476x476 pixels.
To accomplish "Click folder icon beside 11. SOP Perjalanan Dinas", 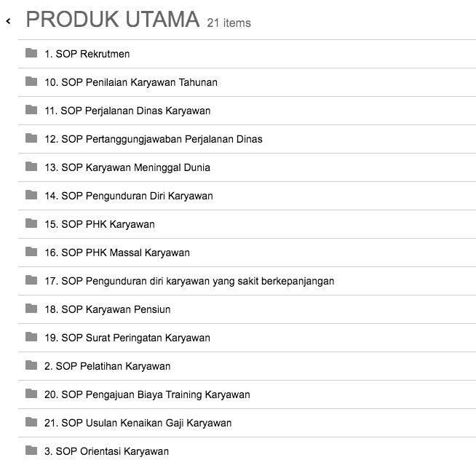I will point(31,110).
